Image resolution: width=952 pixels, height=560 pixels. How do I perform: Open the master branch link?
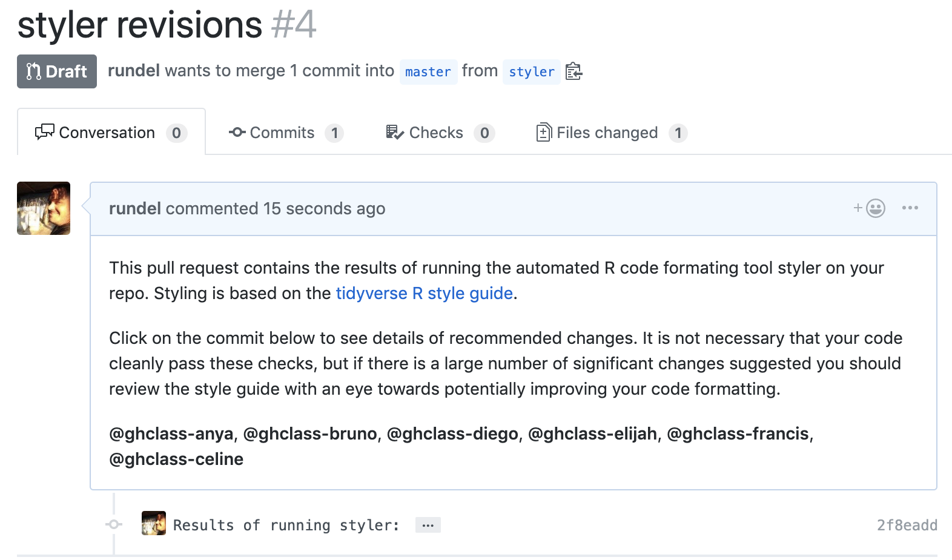(x=428, y=71)
